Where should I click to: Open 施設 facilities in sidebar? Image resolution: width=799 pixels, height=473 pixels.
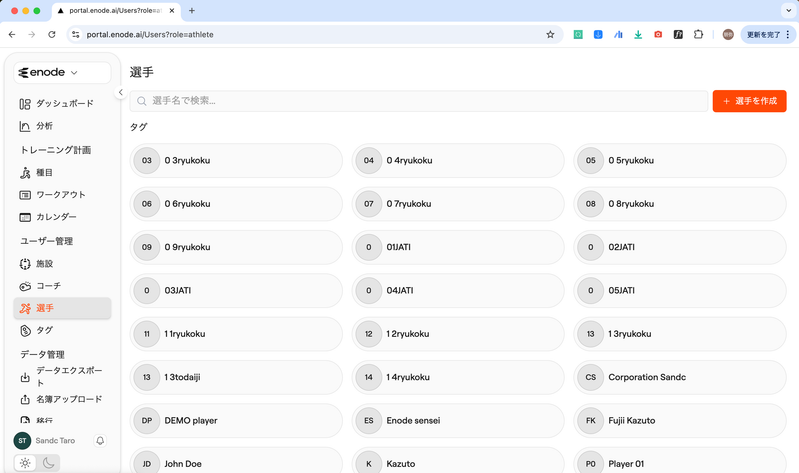point(62,264)
